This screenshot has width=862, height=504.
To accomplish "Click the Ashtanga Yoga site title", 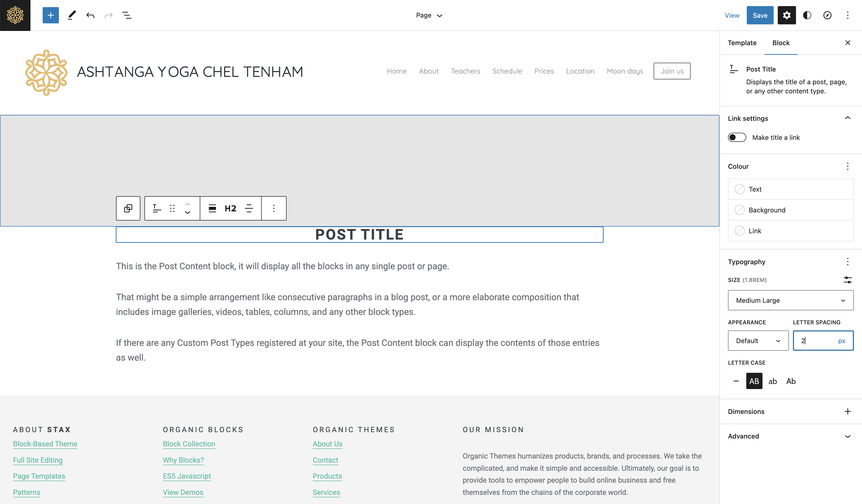I will pos(190,72).
